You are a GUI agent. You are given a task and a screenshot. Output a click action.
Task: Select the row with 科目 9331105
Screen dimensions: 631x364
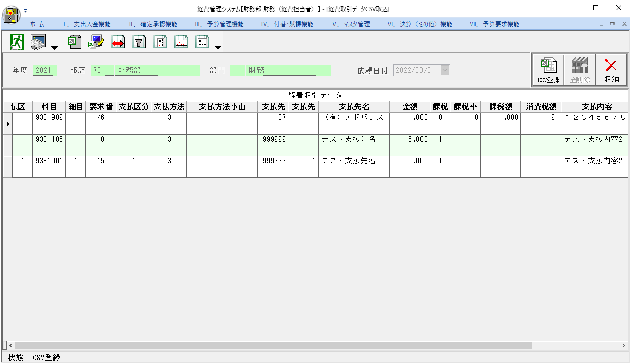click(x=315, y=145)
